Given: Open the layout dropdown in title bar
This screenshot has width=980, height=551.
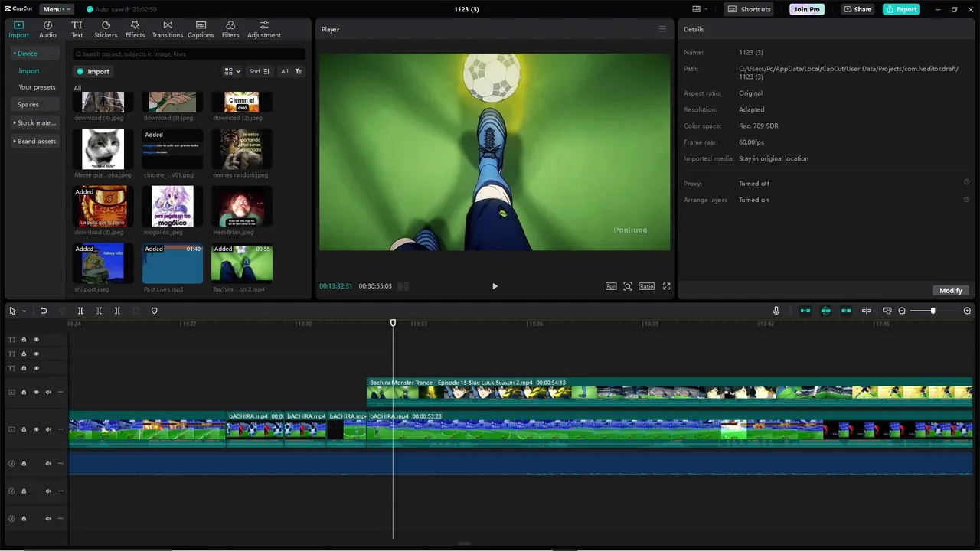Looking at the screenshot, I should [700, 9].
